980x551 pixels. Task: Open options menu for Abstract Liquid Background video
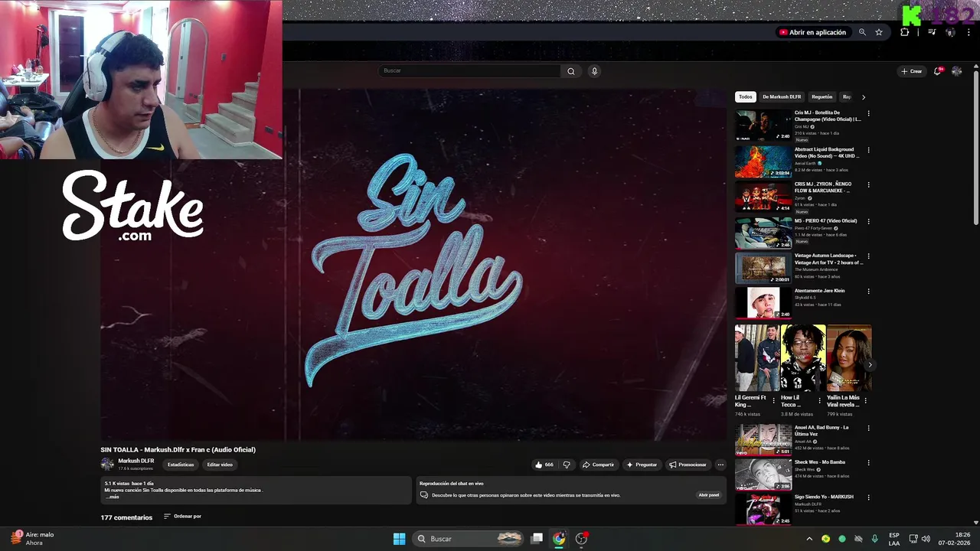[x=868, y=150]
